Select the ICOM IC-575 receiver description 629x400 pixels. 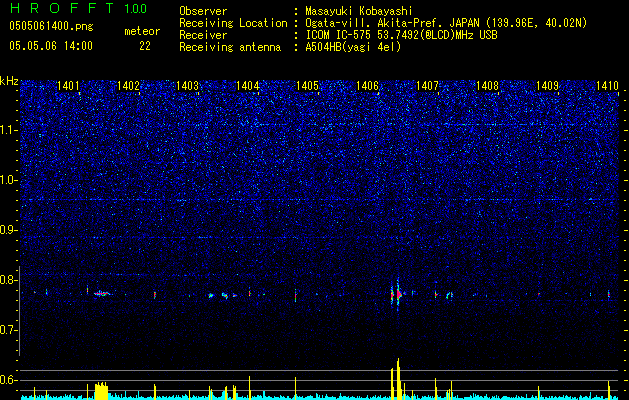[402, 35]
